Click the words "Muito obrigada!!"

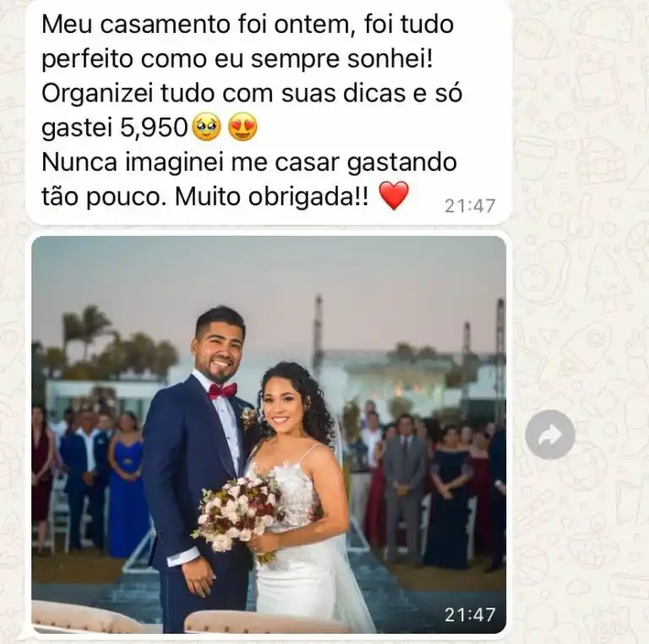pyautogui.click(x=271, y=197)
